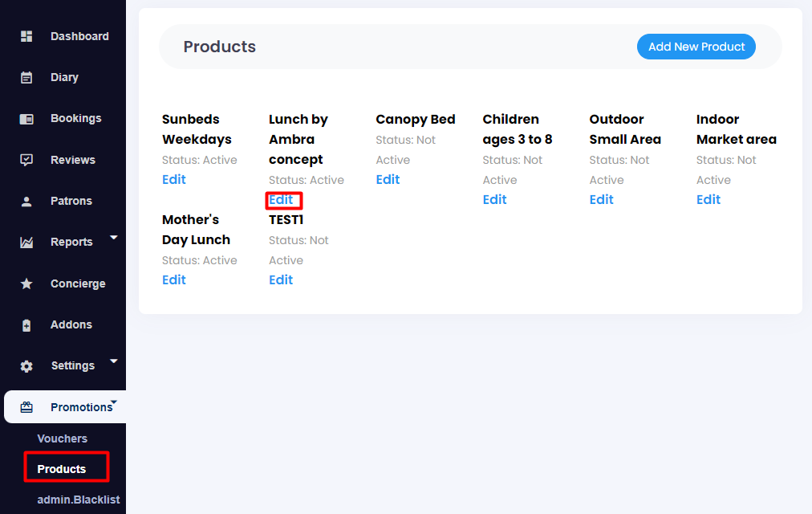The height and width of the screenshot is (514, 812).
Task: Click TEST1 'Status: Not Active' text
Action: click(x=298, y=251)
